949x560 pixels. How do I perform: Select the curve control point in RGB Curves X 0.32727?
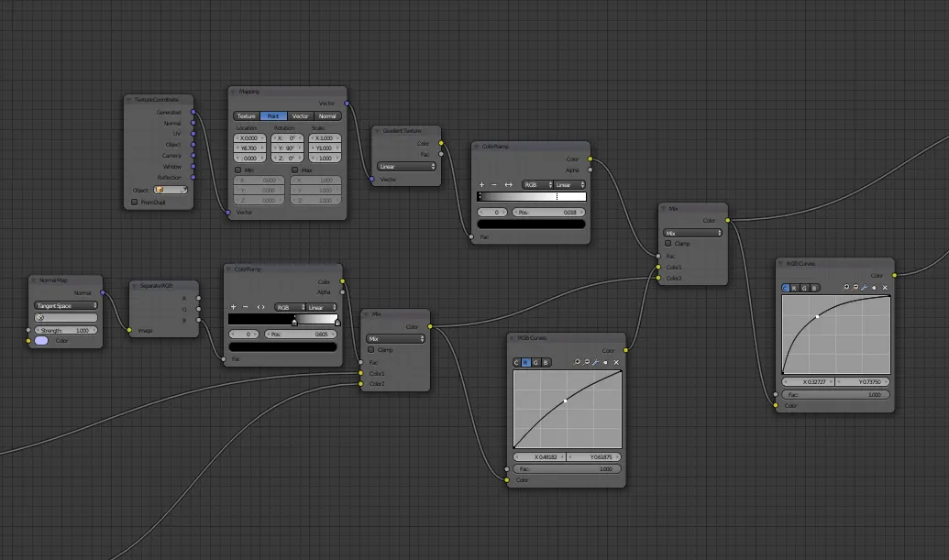point(818,316)
